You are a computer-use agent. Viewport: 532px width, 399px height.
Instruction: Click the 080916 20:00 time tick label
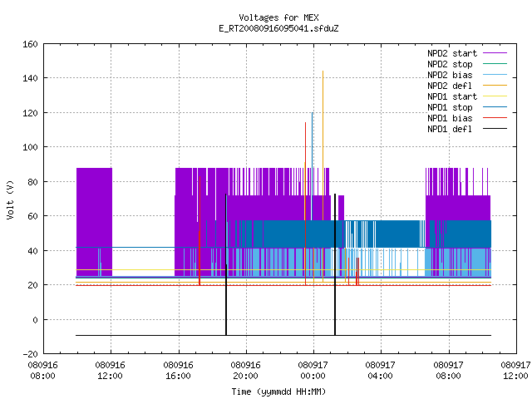pos(246,371)
